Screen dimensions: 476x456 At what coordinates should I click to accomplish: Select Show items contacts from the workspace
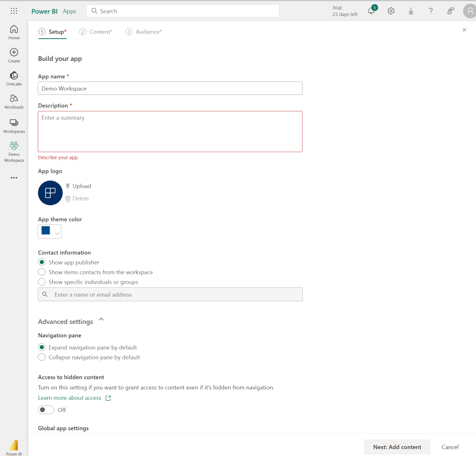tap(42, 272)
